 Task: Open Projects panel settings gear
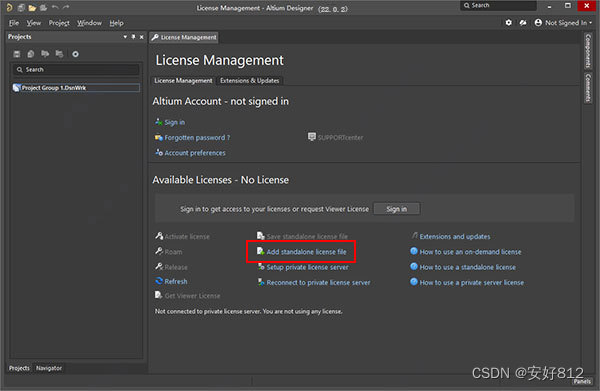tap(75, 54)
